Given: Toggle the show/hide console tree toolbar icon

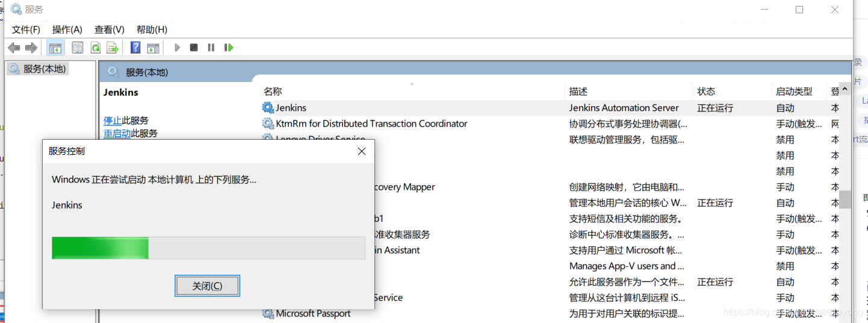Looking at the screenshot, I should [x=55, y=48].
